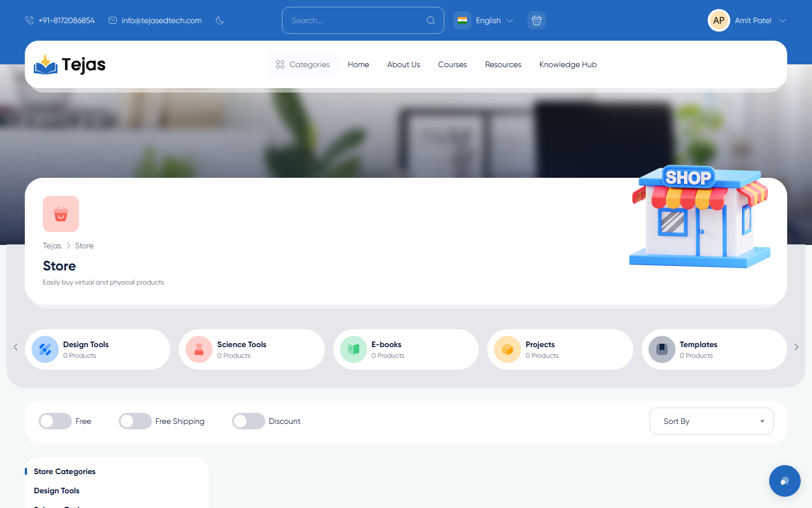Click the +91-8172086854 phone number
The width and height of the screenshot is (812, 508).
point(67,20)
